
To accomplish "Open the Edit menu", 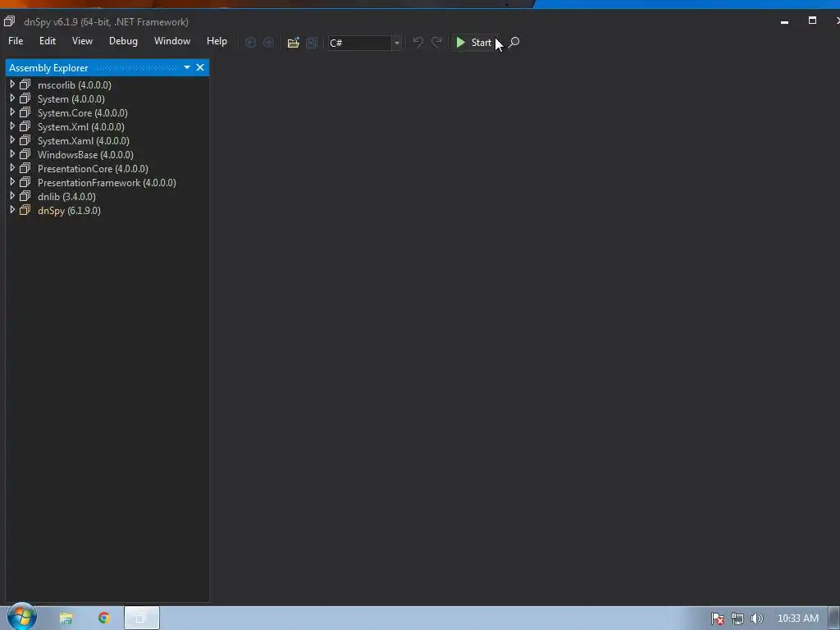I will [47, 41].
